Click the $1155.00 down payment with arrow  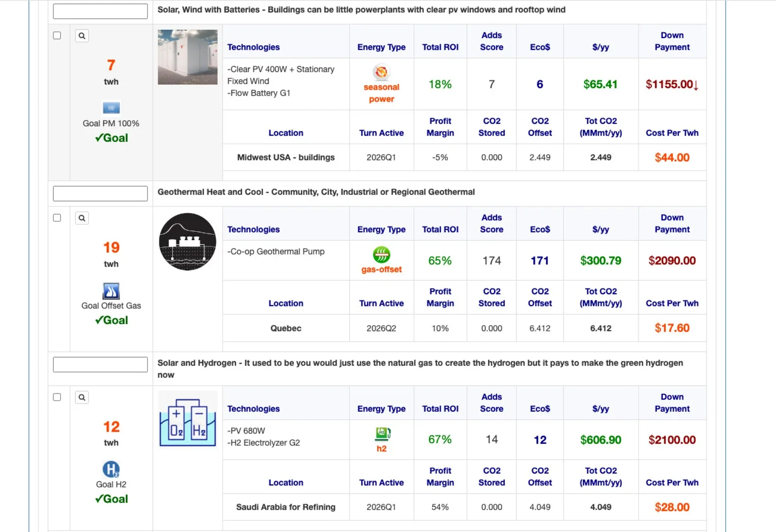click(672, 84)
